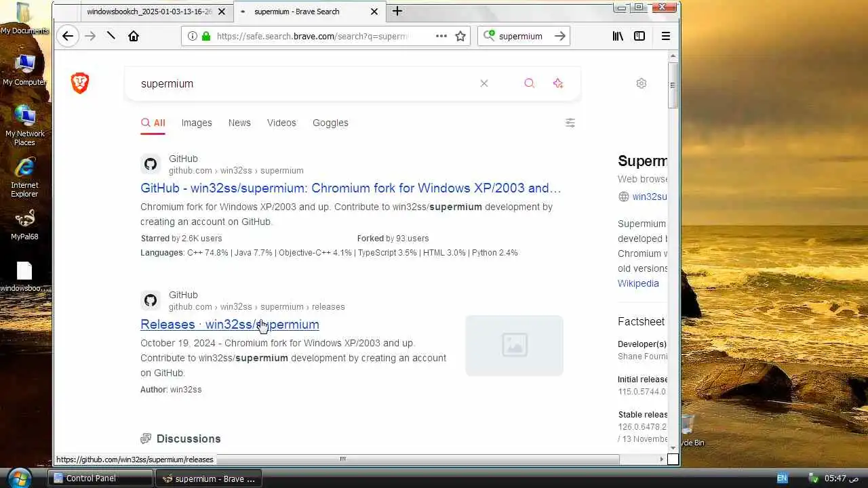Image resolution: width=868 pixels, height=488 pixels.
Task: Open the Wikipedia link in infobox
Action: 638,283
